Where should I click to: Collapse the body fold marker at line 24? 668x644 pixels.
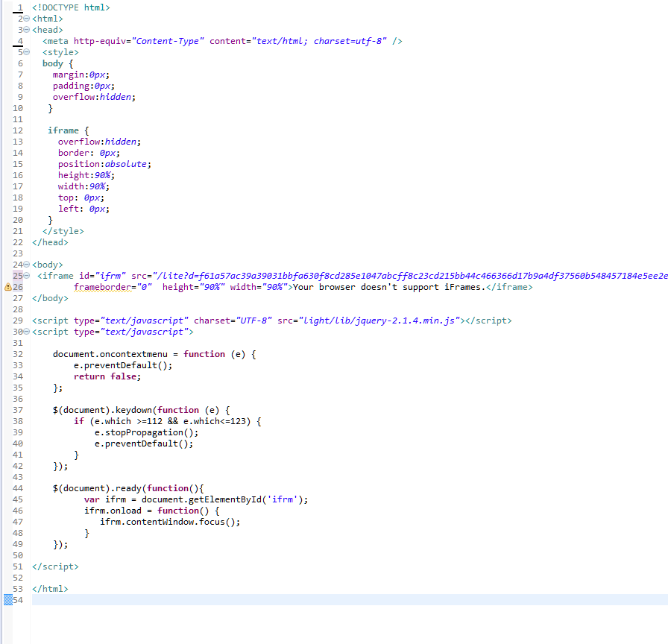(26, 265)
